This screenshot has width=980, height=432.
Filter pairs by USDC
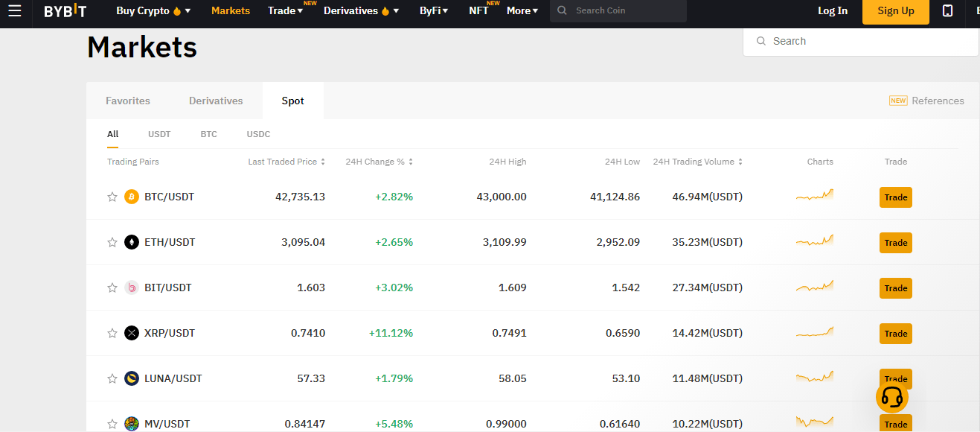[x=258, y=134]
